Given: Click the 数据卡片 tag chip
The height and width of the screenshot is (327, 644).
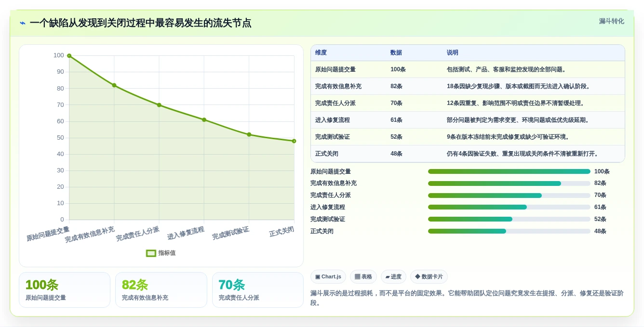Looking at the screenshot, I should click(429, 277).
